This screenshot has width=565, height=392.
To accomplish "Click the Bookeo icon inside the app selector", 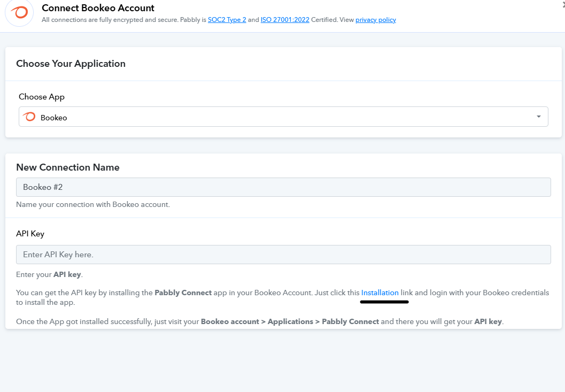I will (30, 117).
